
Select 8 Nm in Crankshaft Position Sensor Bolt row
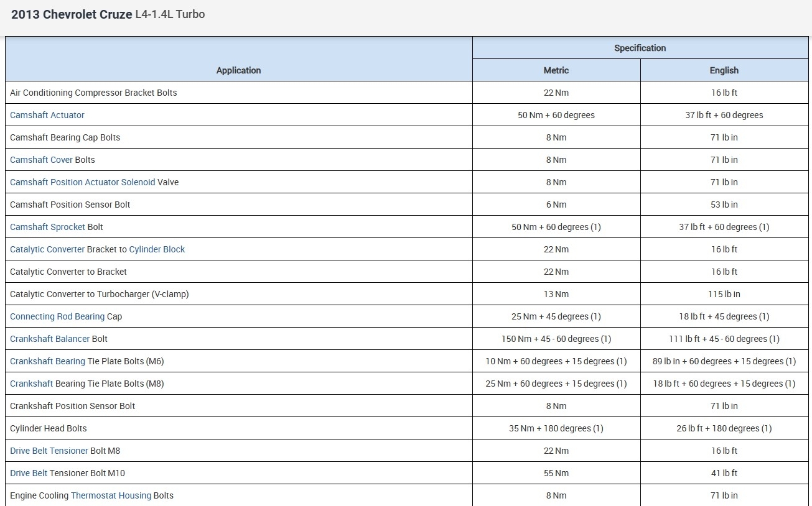tap(556, 406)
